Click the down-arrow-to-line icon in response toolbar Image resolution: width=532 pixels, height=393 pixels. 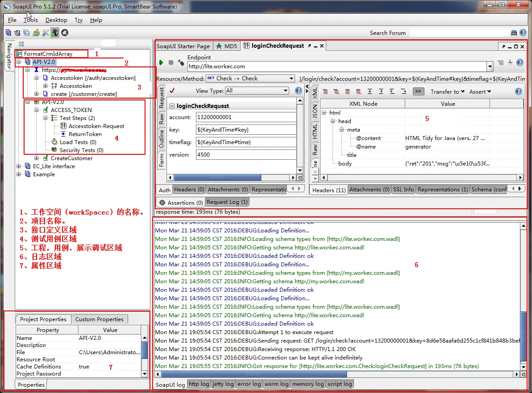click(370, 91)
